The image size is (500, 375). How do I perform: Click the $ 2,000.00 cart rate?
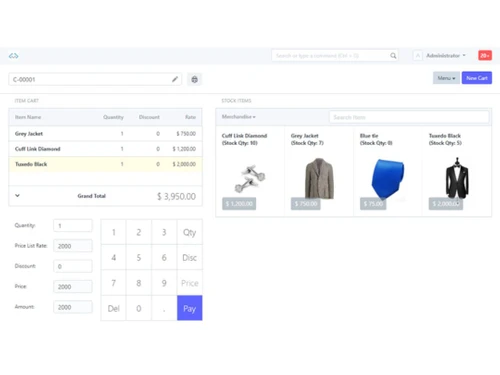[184, 164]
